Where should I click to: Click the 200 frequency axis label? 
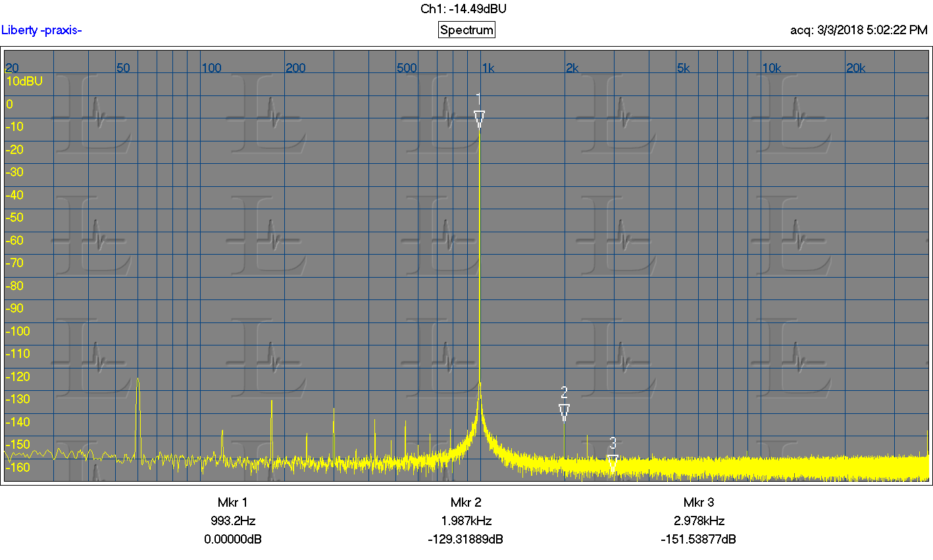296,68
